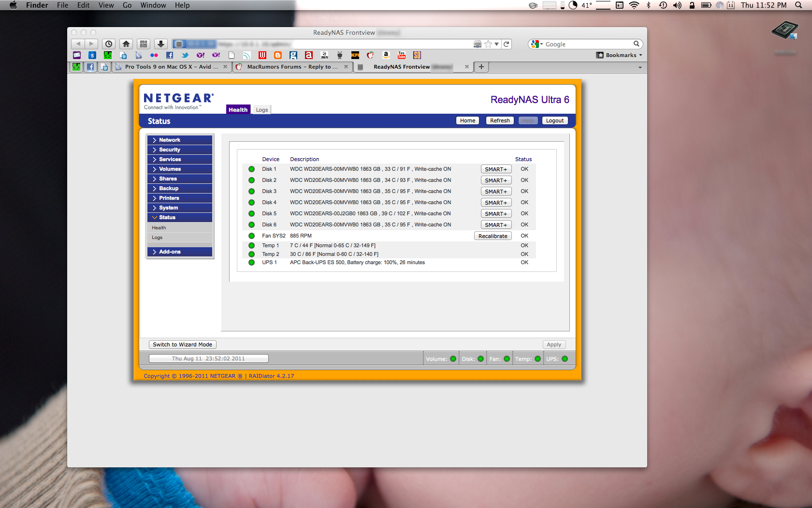Click the Logout button
This screenshot has height=508, width=812.
[x=555, y=120]
